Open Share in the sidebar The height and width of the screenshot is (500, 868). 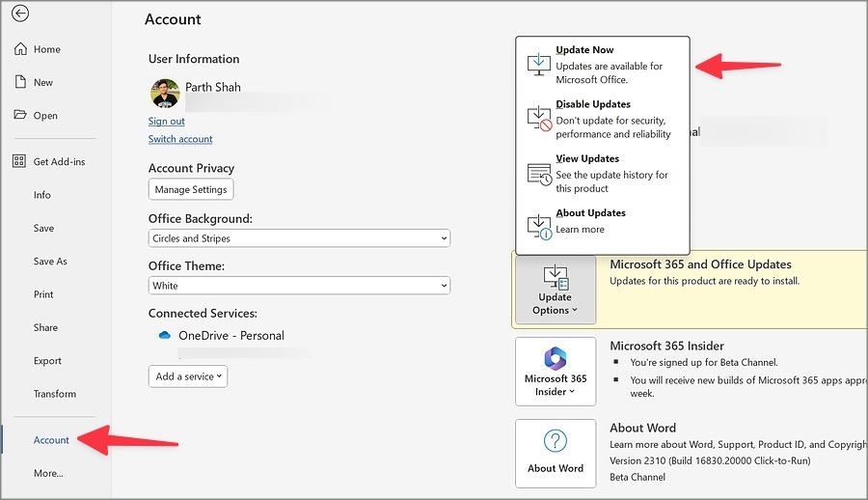tap(45, 327)
